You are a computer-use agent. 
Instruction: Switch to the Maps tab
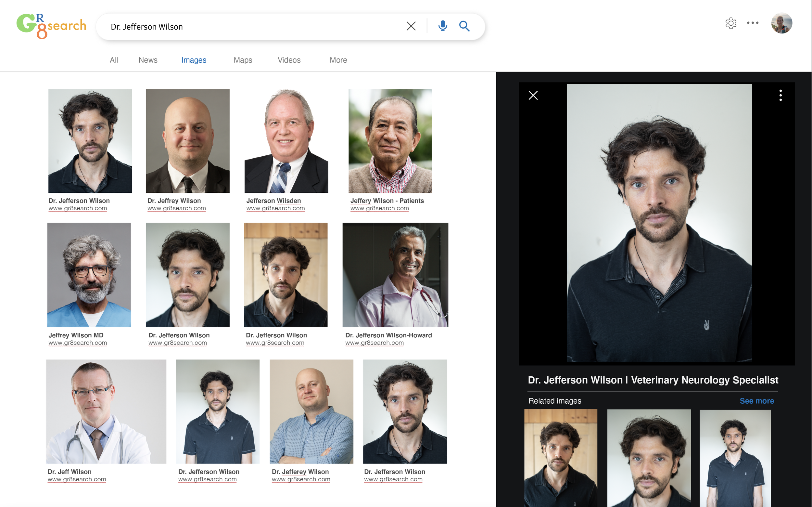coord(243,60)
